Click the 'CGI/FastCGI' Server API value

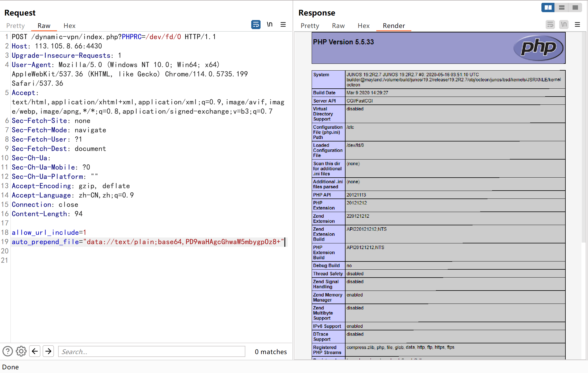360,101
